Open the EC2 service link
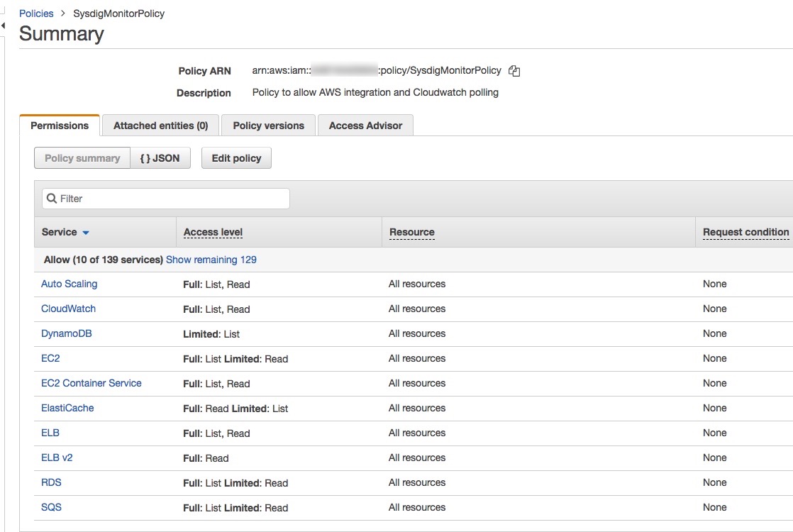This screenshot has width=793, height=532. 50,358
